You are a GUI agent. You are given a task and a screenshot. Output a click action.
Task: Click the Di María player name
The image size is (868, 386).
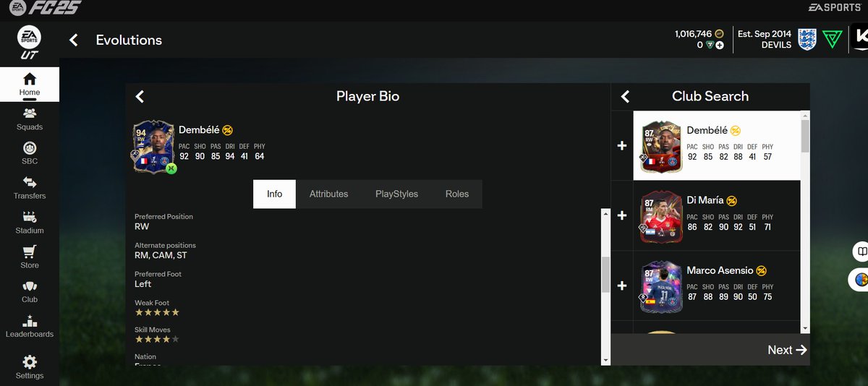[x=705, y=200]
